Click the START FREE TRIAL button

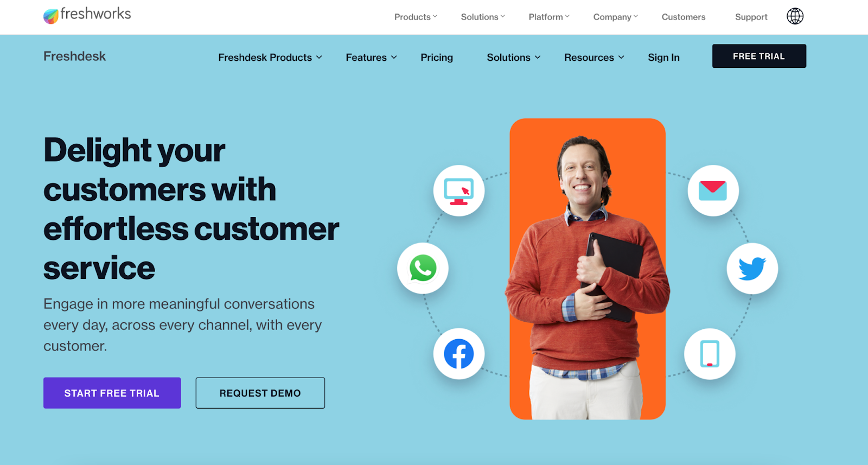point(112,393)
